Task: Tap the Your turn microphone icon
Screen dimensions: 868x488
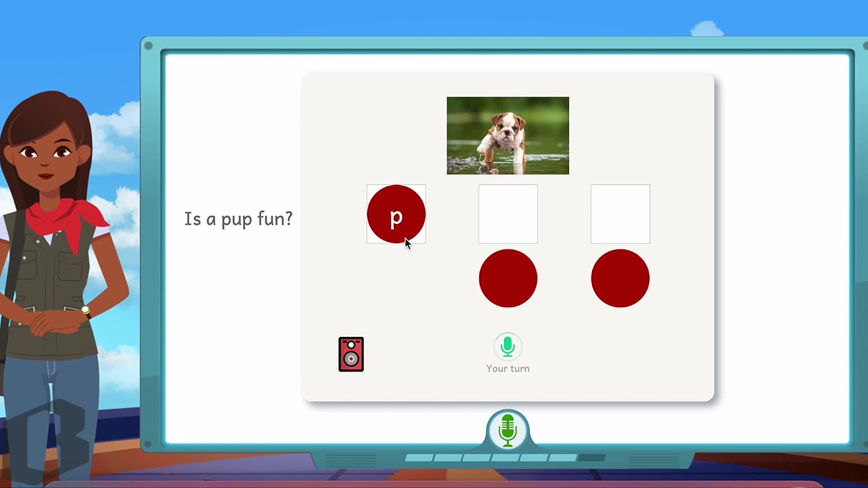Action: coord(508,346)
